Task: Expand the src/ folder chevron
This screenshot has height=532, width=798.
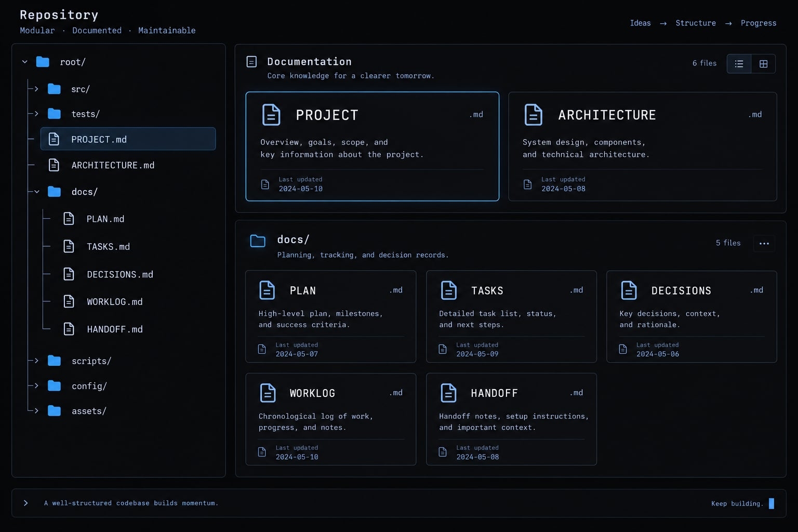Action: point(36,89)
